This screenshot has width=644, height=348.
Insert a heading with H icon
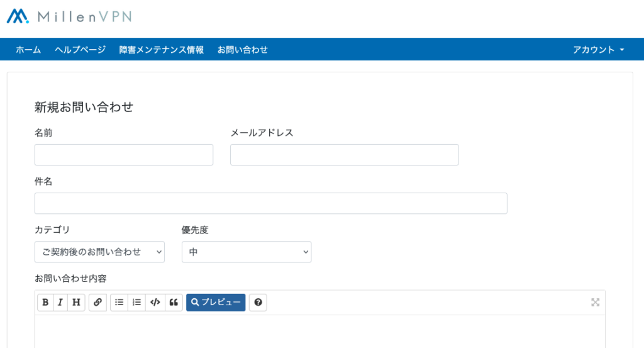click(76, 303)
